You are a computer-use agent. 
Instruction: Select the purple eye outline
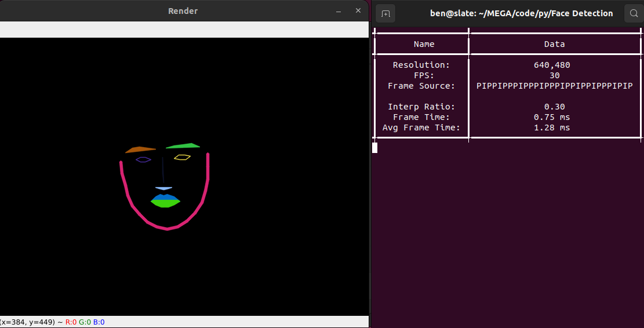pos(143,159)
